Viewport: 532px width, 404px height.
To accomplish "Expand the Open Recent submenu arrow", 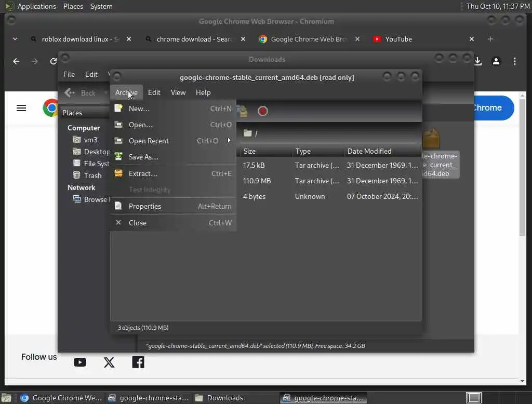I will tap(229, 140).
